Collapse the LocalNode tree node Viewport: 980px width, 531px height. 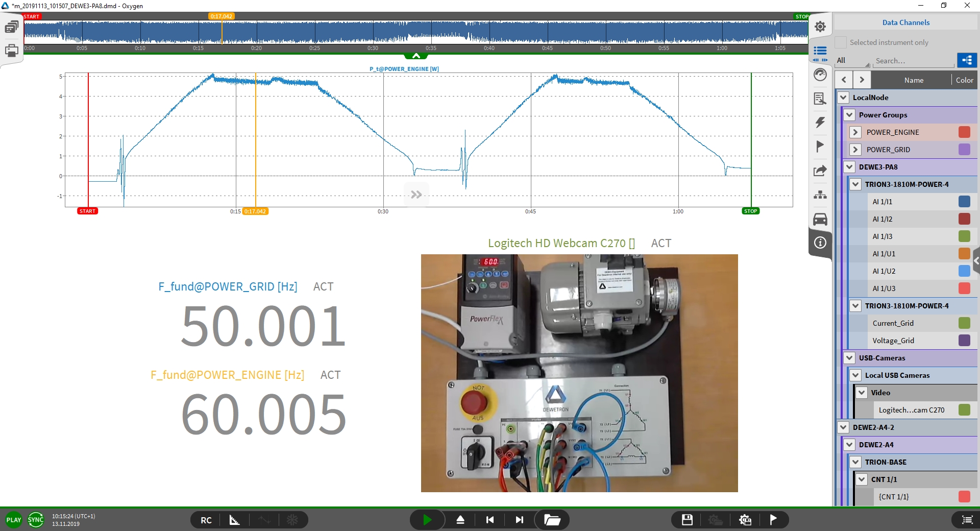[843, 98]
